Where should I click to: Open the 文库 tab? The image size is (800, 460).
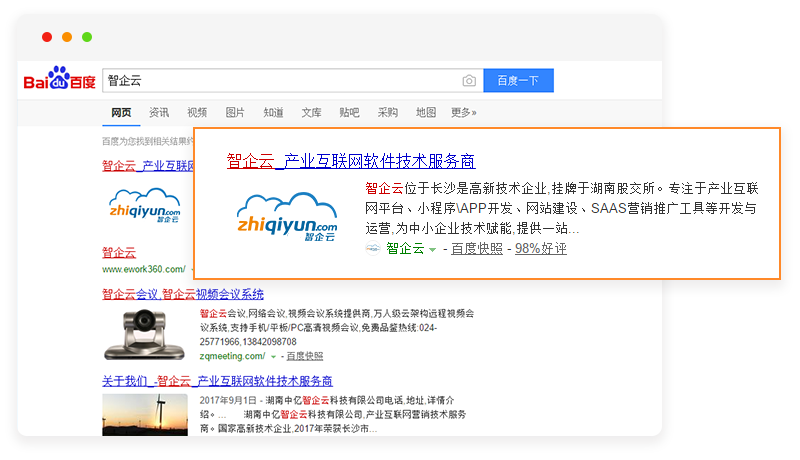pyautogui.click(x=311, y=112)
